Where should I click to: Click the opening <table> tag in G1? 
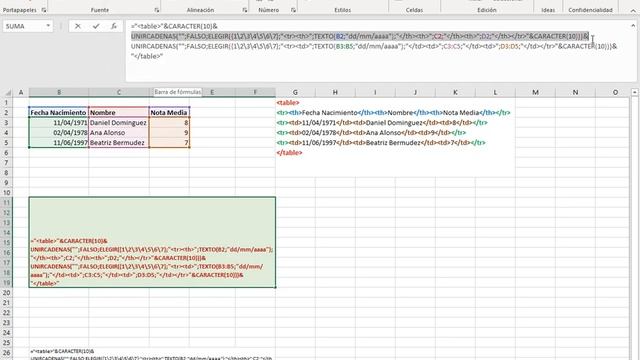288,102
